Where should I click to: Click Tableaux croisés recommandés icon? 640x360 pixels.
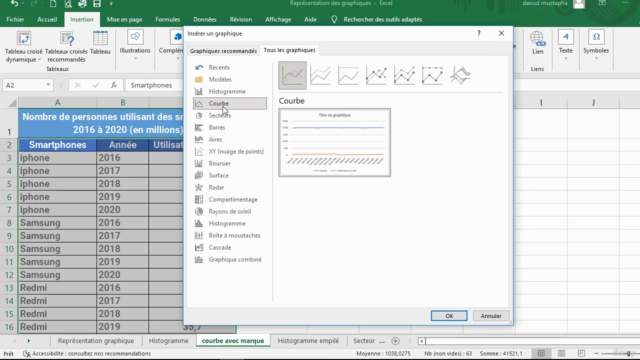click(x=66, y=47)
